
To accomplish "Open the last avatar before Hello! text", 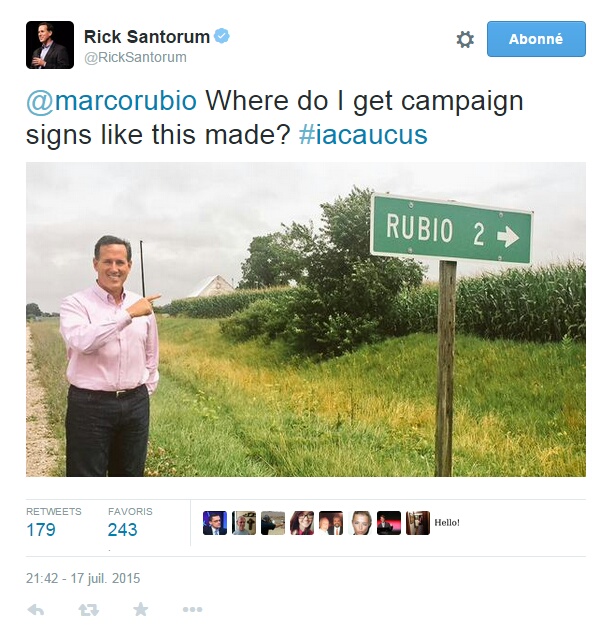I will 418,523.
